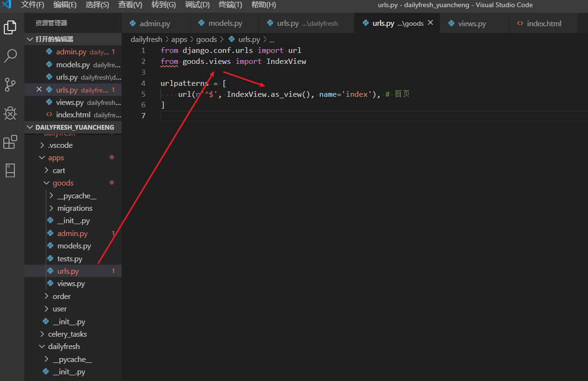Click dailyfresh breadcrumb segment

point(146,40)
